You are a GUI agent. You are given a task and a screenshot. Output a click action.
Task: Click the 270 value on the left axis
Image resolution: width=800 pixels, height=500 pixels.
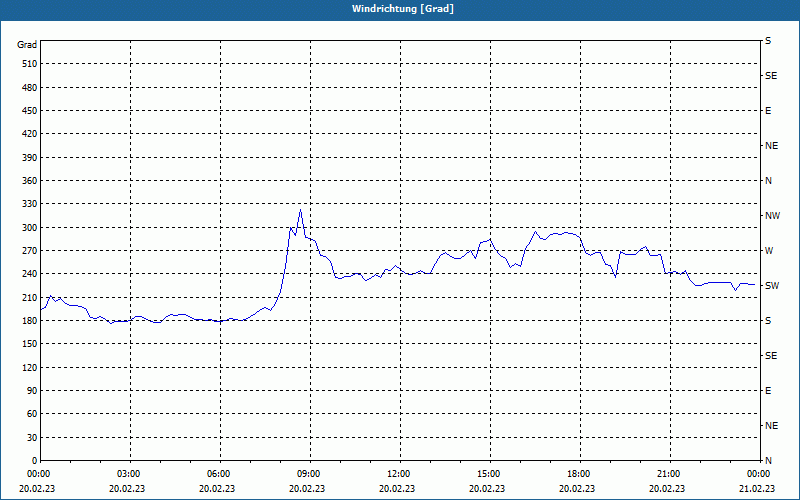tap(29, 251)
